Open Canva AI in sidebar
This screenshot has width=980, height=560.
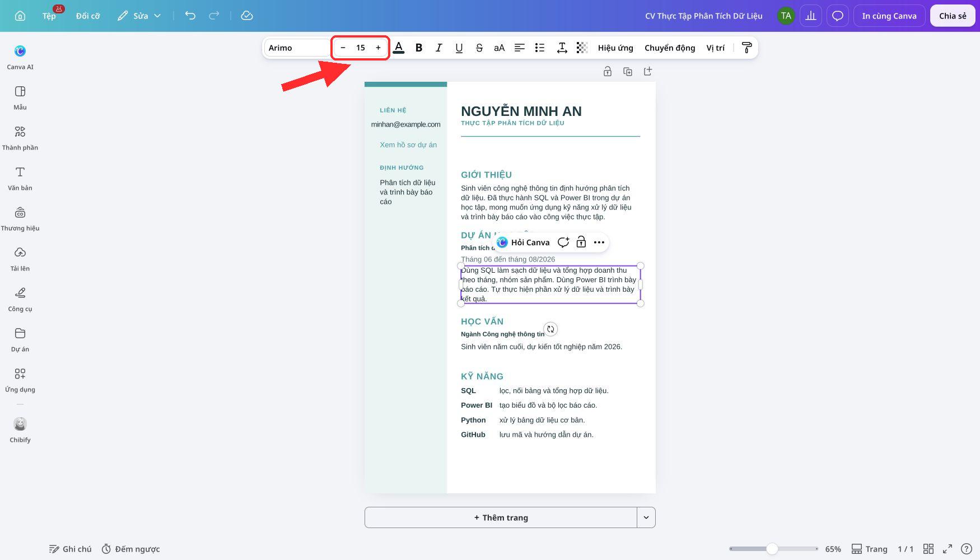20,58
